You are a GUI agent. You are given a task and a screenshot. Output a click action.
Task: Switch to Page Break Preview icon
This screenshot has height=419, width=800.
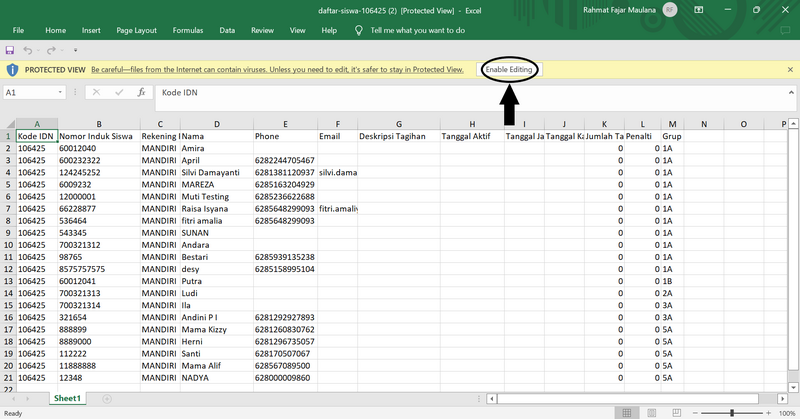click(676, 412)
